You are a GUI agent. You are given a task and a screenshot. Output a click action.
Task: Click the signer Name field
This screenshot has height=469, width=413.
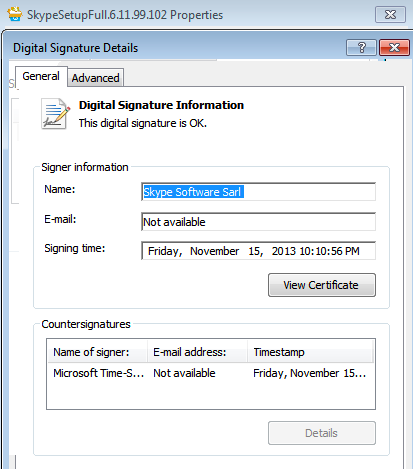pyautogui.click(x=258, y=192)
